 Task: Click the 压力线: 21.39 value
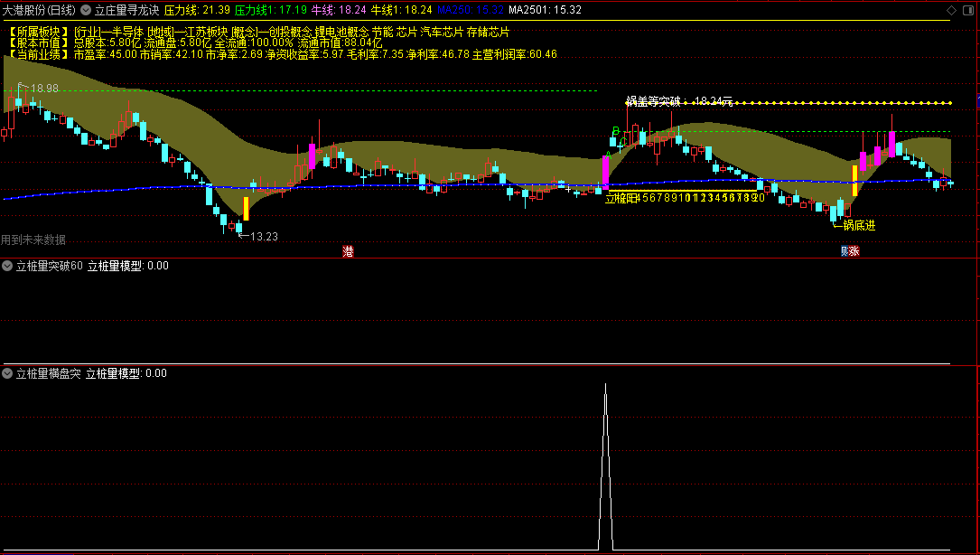[197, 10]
